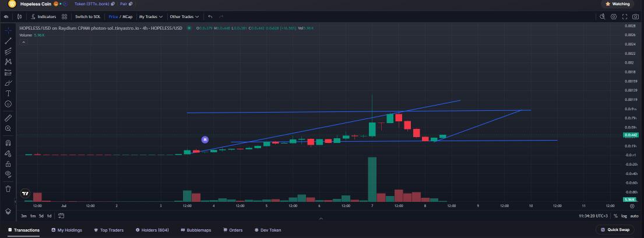Set the range to 1m
The image size is (644, 238).
pos(33,216)
